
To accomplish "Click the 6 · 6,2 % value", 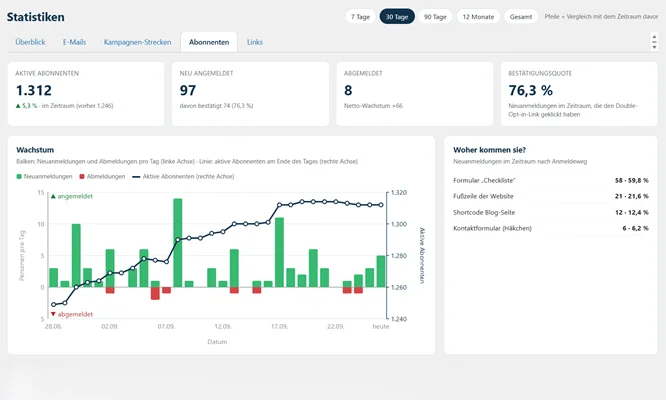I will pos(635,228).
